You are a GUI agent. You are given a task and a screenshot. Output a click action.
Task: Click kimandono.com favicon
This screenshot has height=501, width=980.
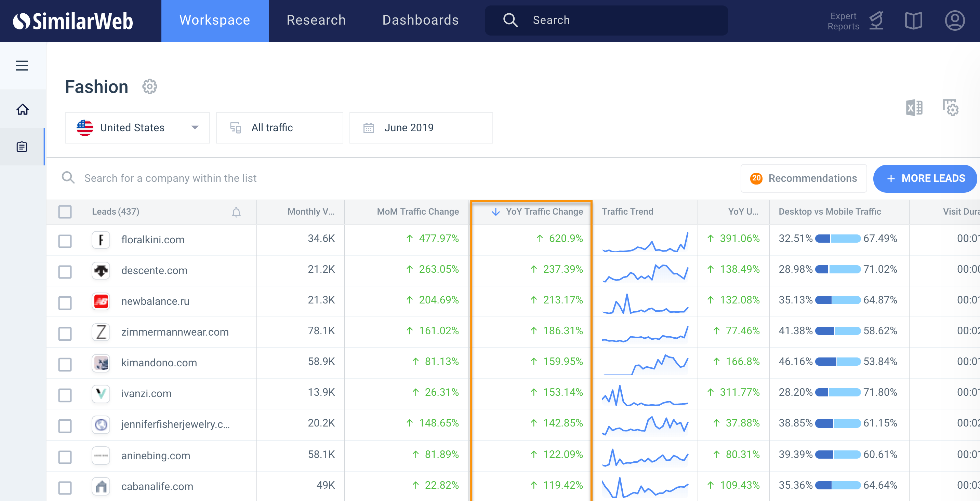(101, 363)
